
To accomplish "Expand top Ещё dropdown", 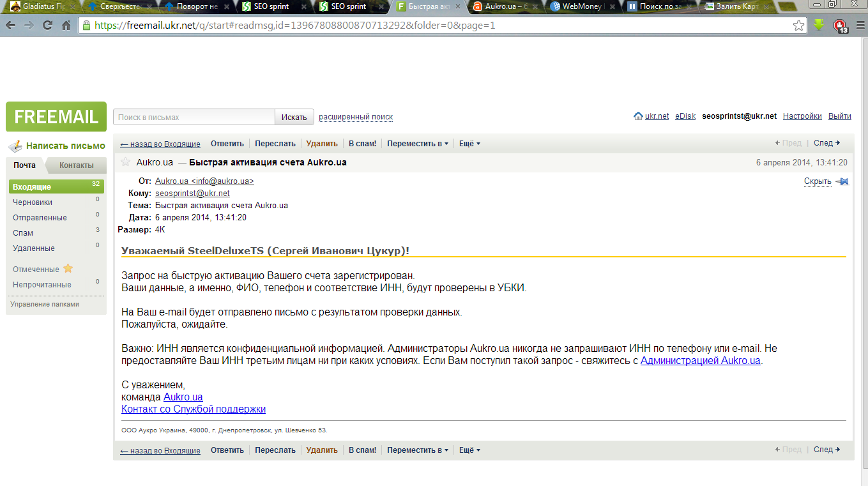I will [469, 144].
